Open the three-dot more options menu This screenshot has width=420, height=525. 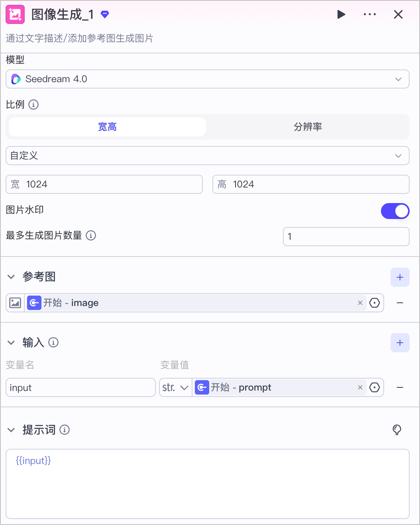[x=370, y=15]
